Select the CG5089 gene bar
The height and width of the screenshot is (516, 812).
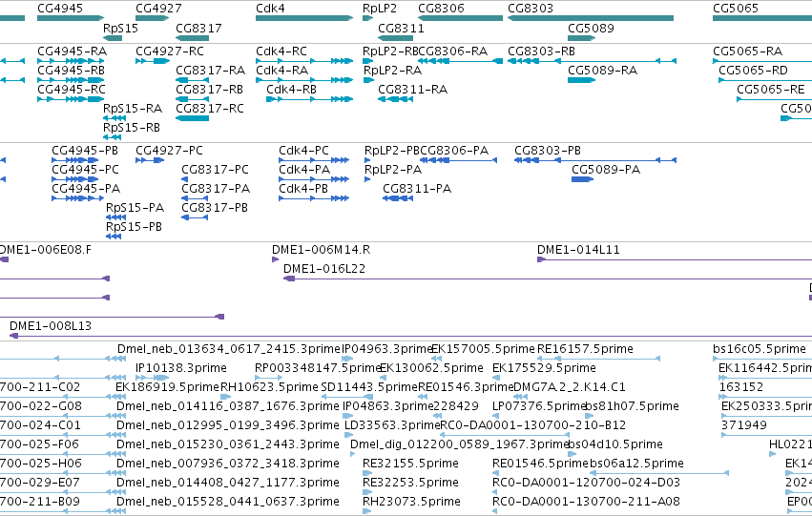point(581,38)
